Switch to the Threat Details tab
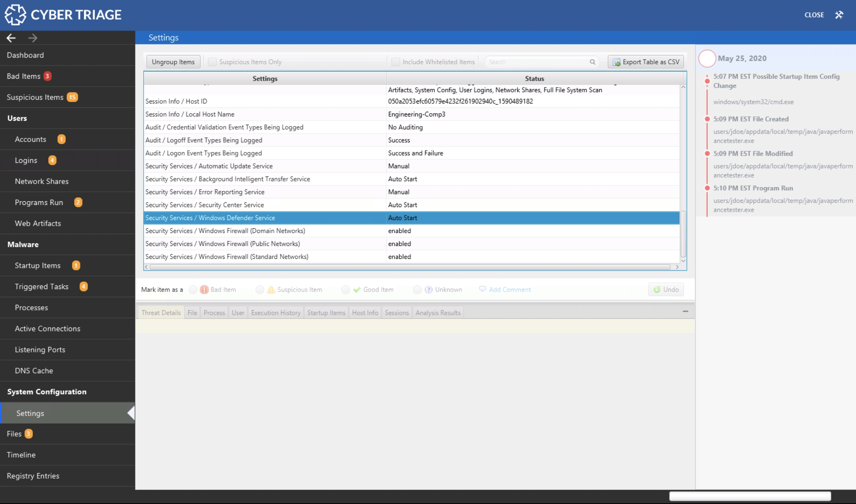Screen dimensions: 856x504 coord(161,312)
